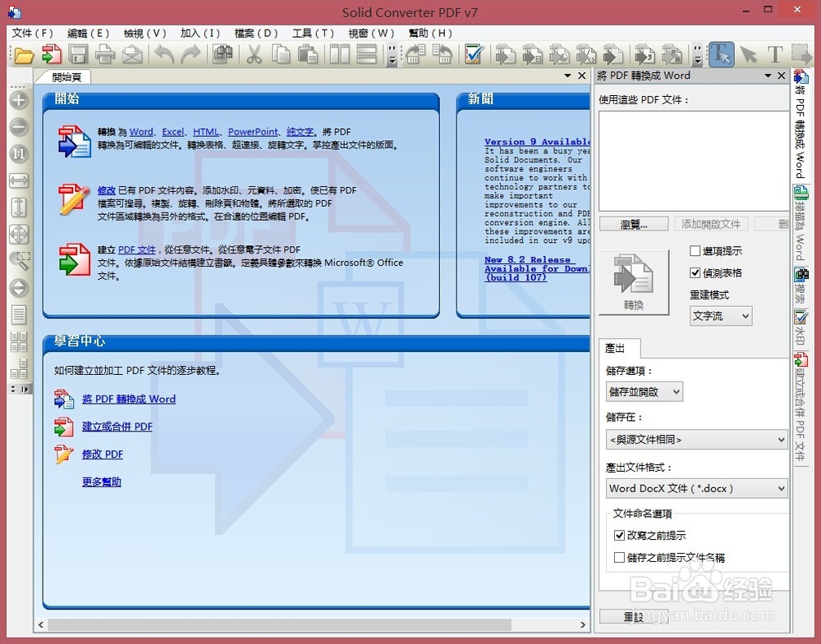Image resolution: width=821 pixels, height=644 pixels.
Task: Click the 更多幫助 link
Action: pyautogui.click(x=102, y=482)
